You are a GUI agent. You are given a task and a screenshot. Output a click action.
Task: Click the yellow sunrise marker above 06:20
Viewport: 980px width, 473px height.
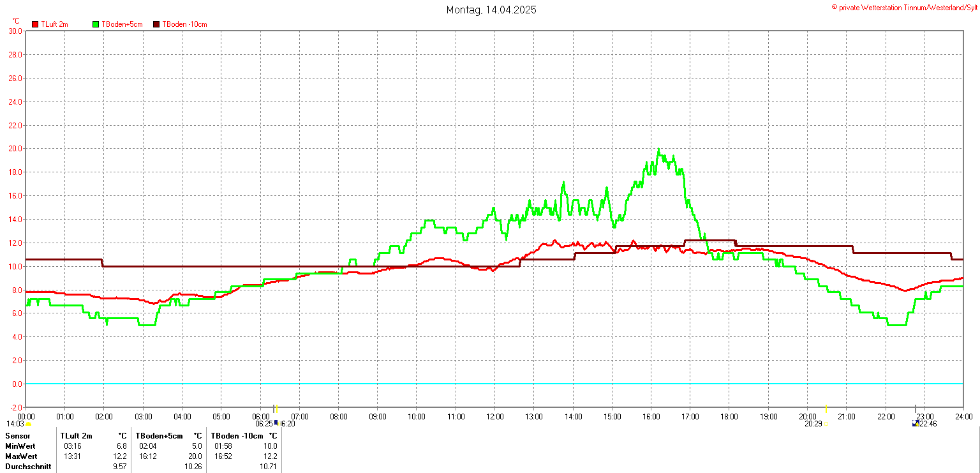[x=277, y=409]
